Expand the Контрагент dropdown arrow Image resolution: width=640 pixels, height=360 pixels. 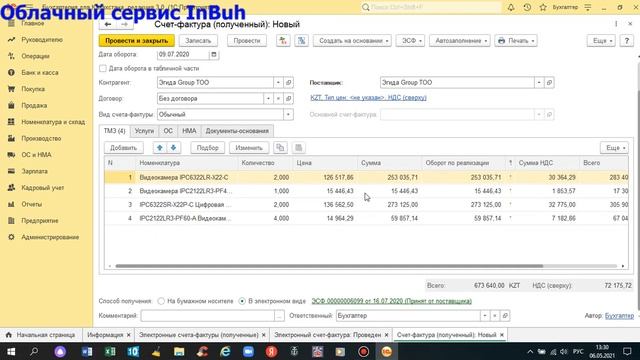pyautogui.click(x=278, y=82)
